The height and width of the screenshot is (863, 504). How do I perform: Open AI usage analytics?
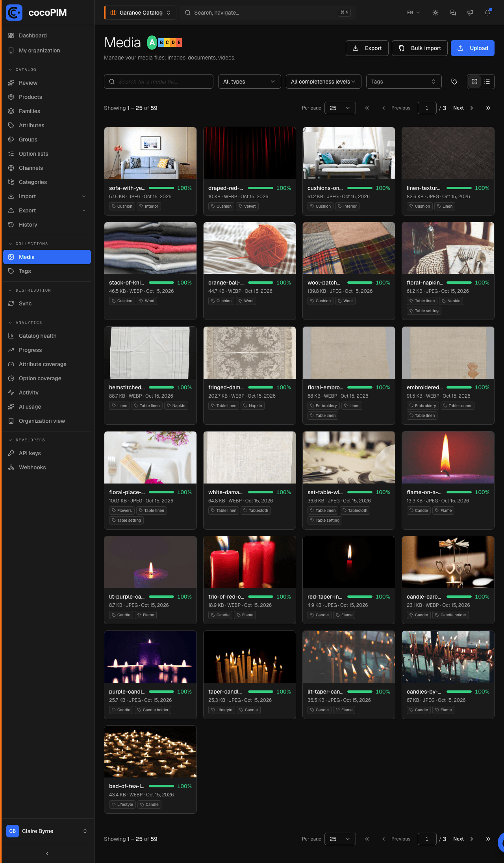(x=47, y=407)
